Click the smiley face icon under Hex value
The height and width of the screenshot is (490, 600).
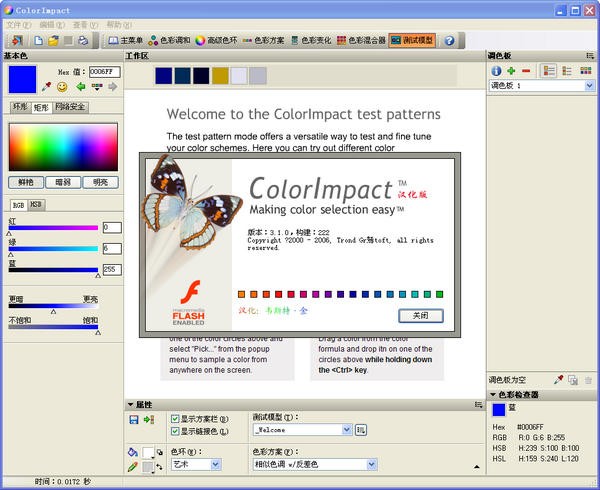coord(62,87)
